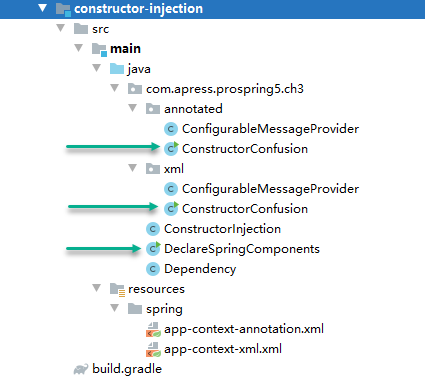Select the ConstructorInjection class
Viewport: 425px width, 378px height.
pyautogui.click(x=222, y=229)
